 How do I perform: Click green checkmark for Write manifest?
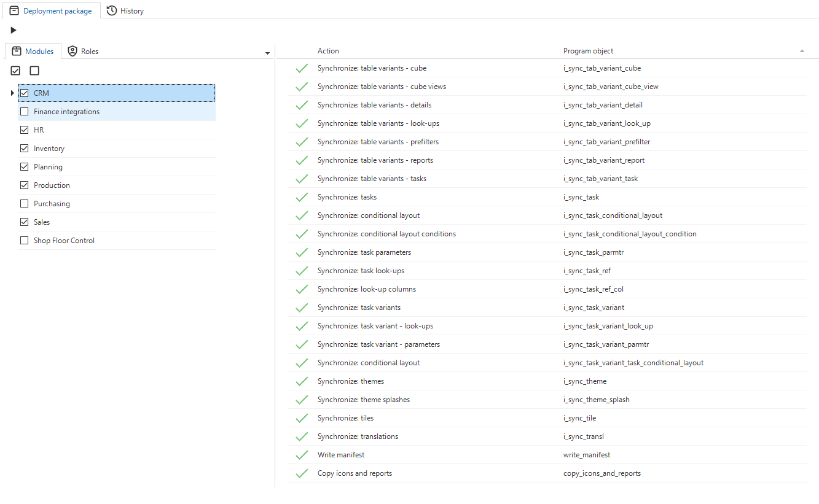click(302, 455)
